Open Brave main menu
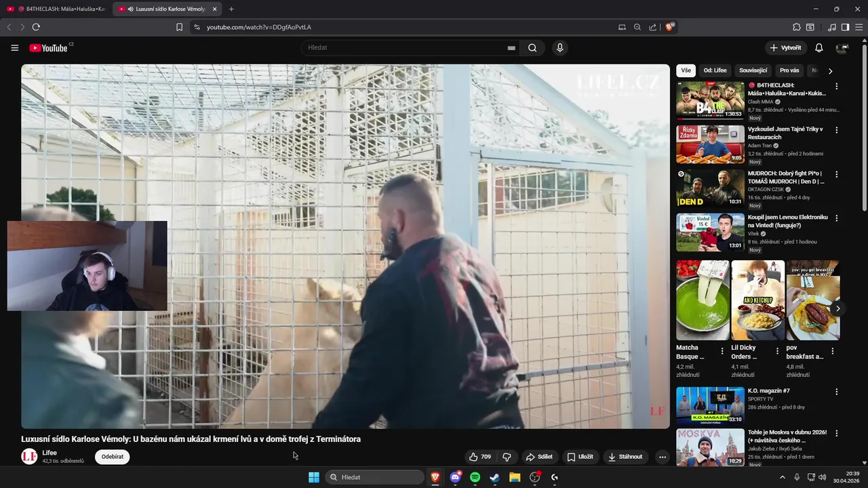 click(859, 27)
